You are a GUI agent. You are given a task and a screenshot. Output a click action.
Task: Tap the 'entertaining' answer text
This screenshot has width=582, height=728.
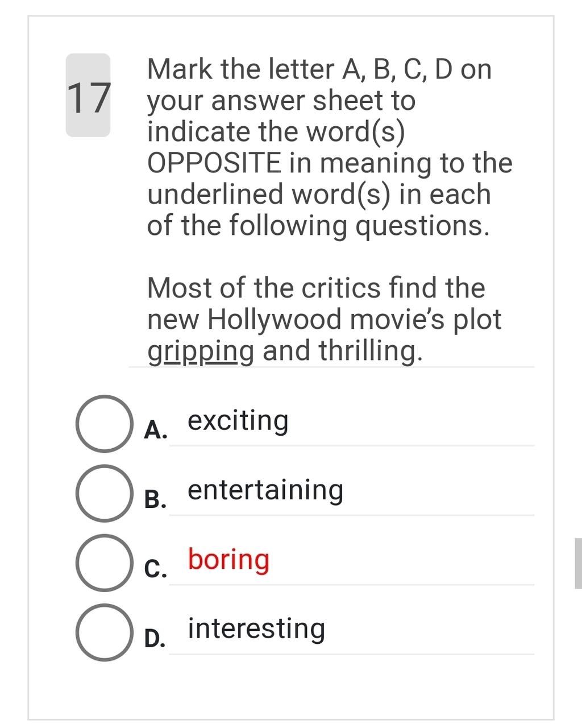pyautogui.click(x=265, y=490)
